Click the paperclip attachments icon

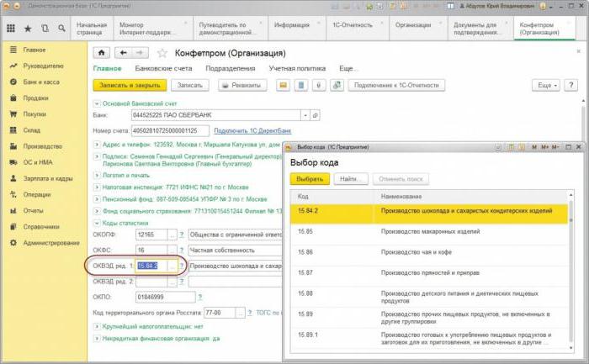(x=319, y=85)
